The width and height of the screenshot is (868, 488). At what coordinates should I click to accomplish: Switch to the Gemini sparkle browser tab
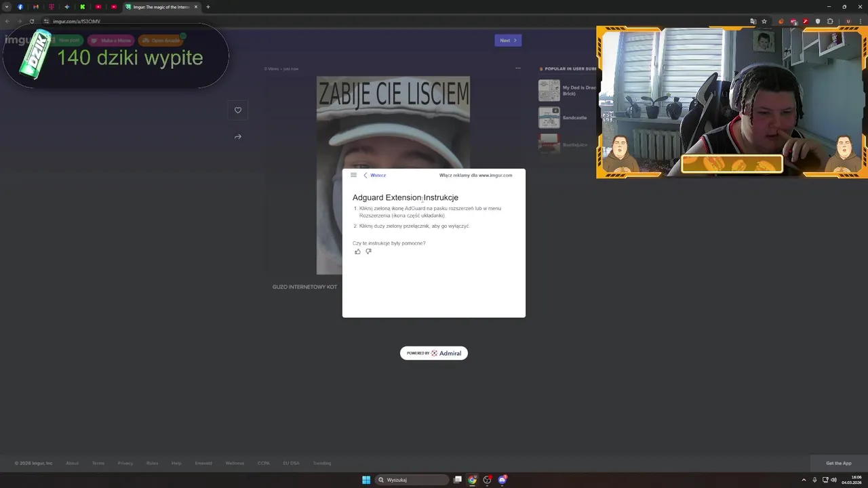[67, 7]
